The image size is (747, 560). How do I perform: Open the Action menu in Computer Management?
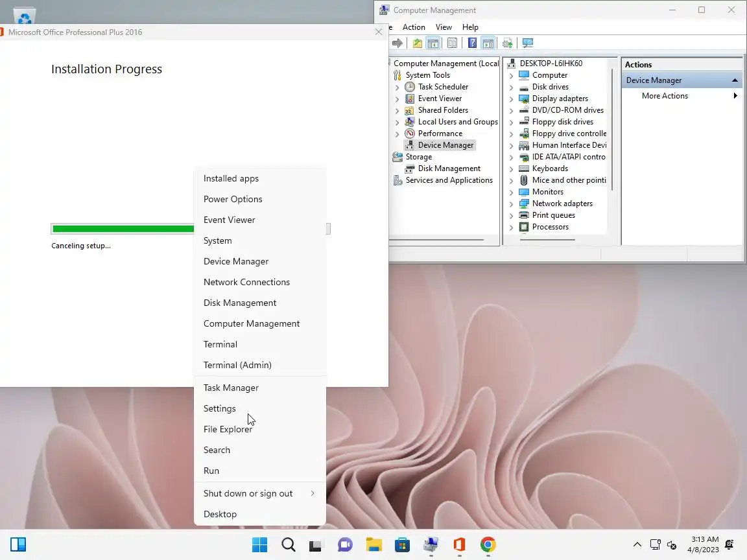[414, 27]
